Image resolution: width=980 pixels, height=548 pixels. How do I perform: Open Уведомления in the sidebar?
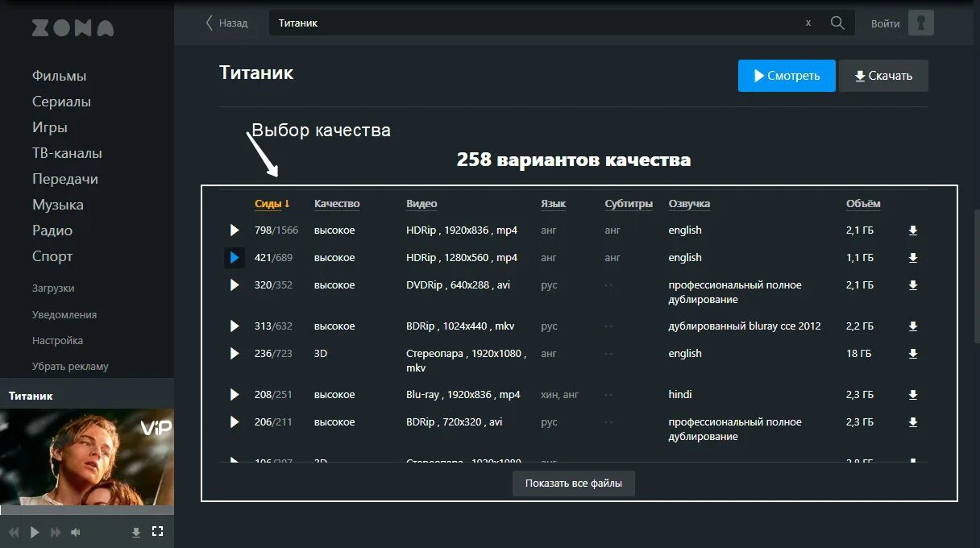tap(64, 315)
